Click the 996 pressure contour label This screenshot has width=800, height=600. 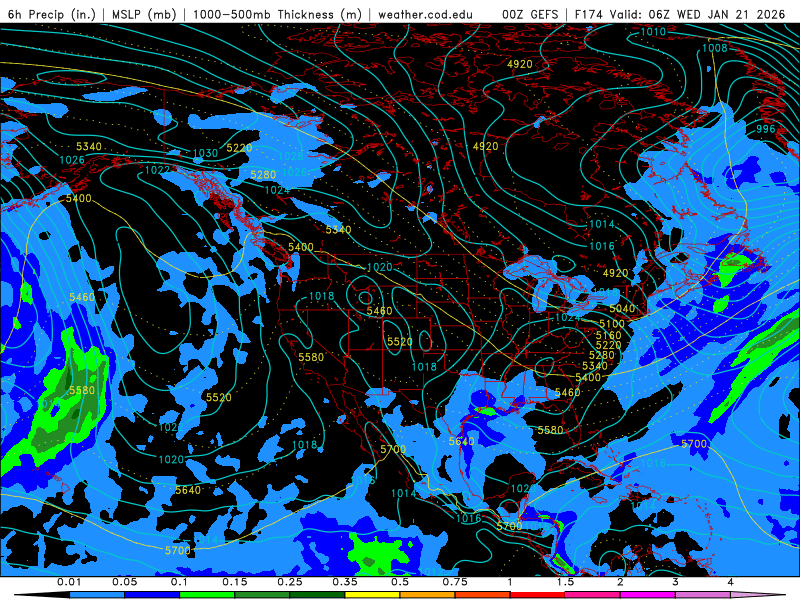(765, 129)
